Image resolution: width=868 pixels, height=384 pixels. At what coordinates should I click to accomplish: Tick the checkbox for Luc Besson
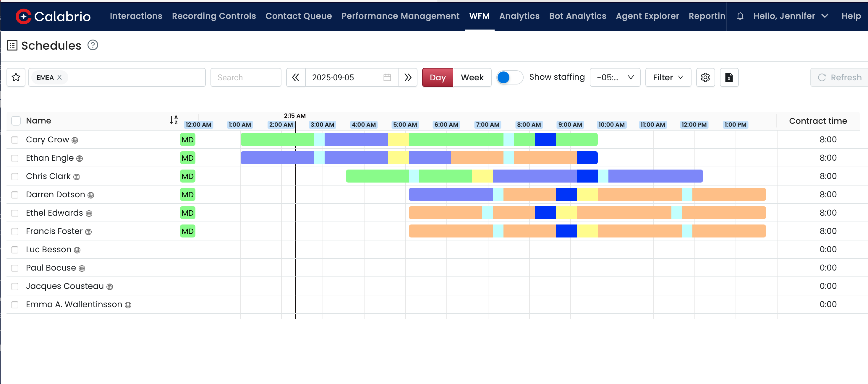[15, 250]
